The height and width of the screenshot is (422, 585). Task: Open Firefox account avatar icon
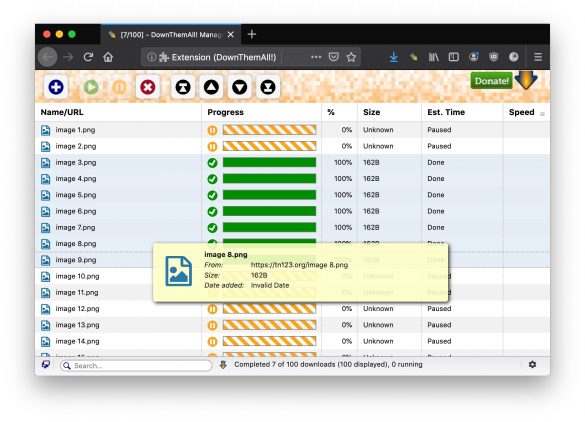pos(474,57)
